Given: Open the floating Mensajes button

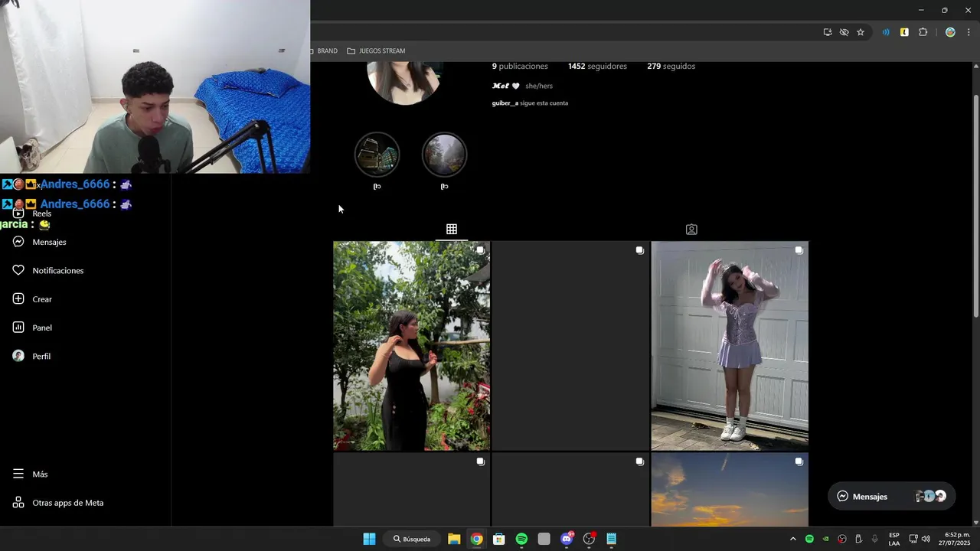Looking at the screenshot, I should coord(891,496).
